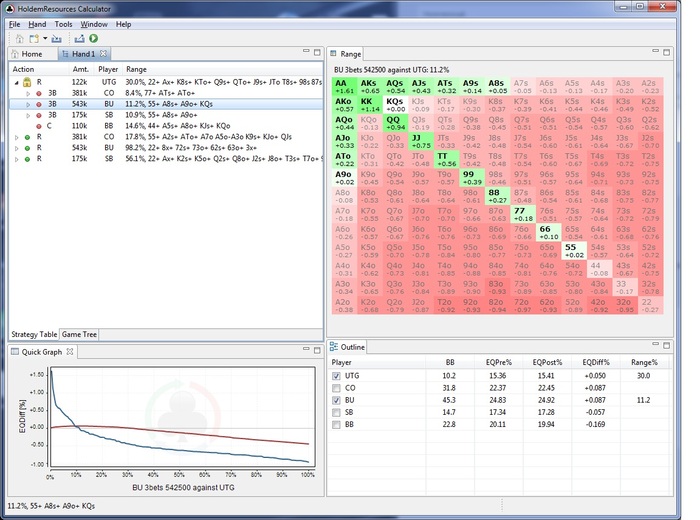Click the Range column header
The width and height of the screenshot is (700, 520).
pyautogui.click(x=136, y=69)
